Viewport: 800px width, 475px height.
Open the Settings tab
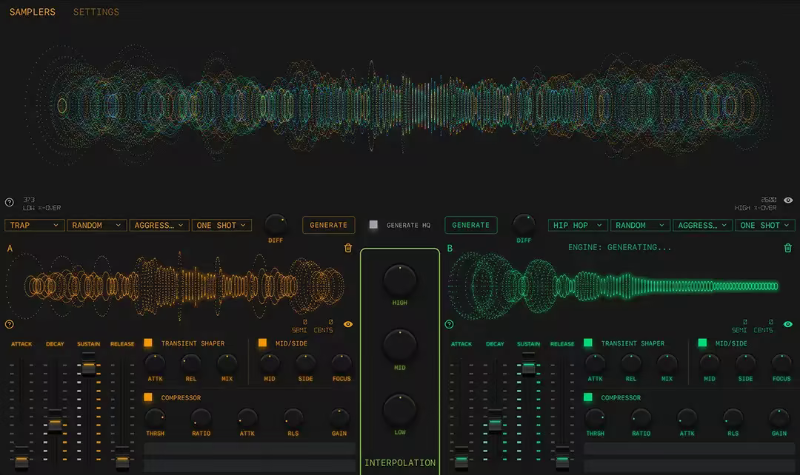pyautogui.click(x=96, y=12)
